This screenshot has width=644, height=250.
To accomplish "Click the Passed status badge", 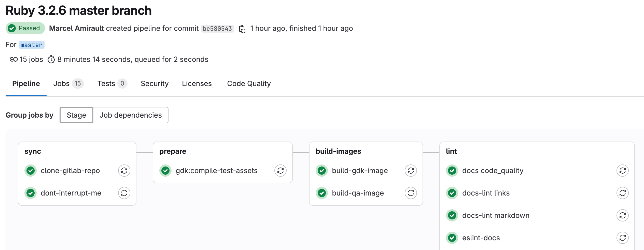I will (25, 28).
